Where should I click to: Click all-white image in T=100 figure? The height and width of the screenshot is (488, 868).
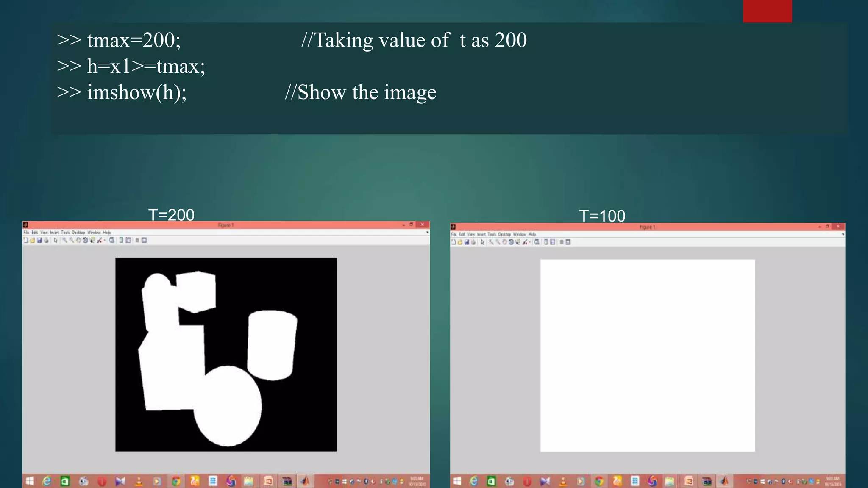pyautogui.click(x=648, y=356)
